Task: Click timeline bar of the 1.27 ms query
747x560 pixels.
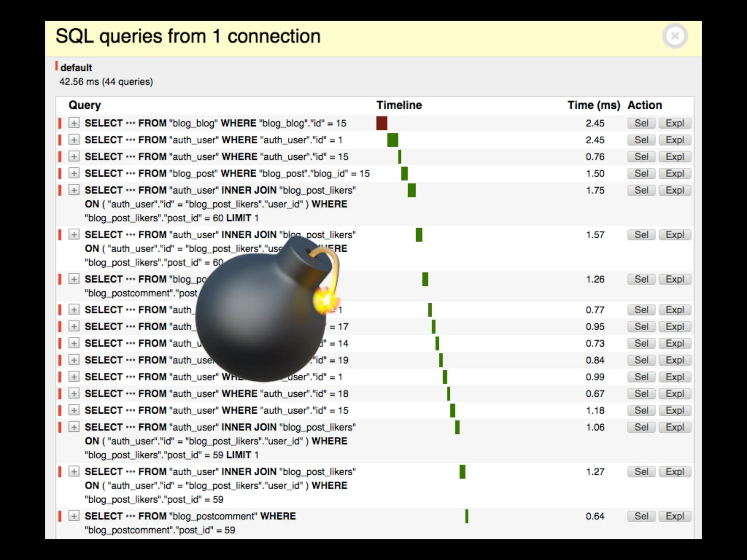Action: (462, 472)
